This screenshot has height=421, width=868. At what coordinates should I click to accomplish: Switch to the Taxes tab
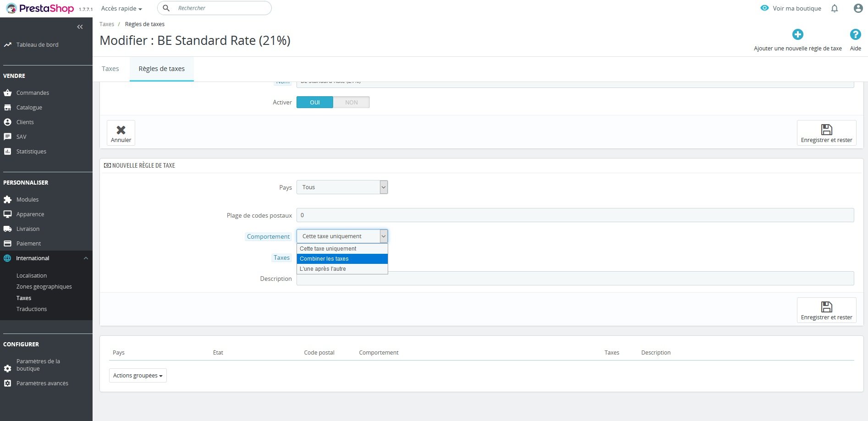point(110,69)
